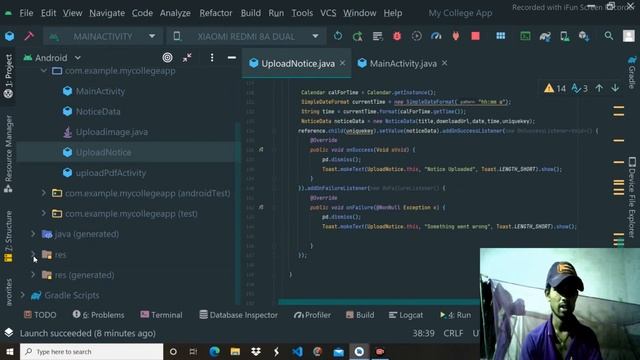
Task: Switch to the MainActivity.java editor tab
Action: tap(403, 63)
